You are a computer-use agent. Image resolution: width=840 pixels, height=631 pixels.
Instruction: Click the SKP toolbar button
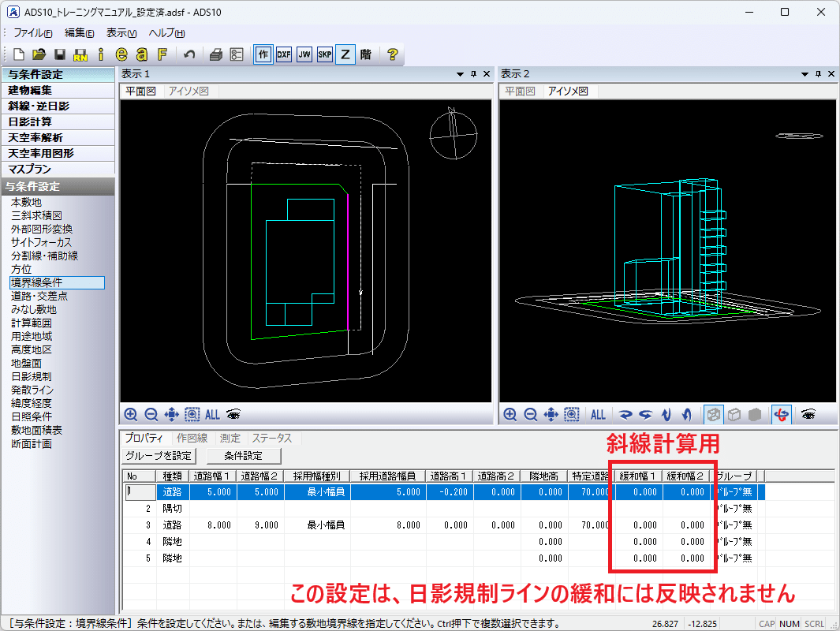click(325, 54)
